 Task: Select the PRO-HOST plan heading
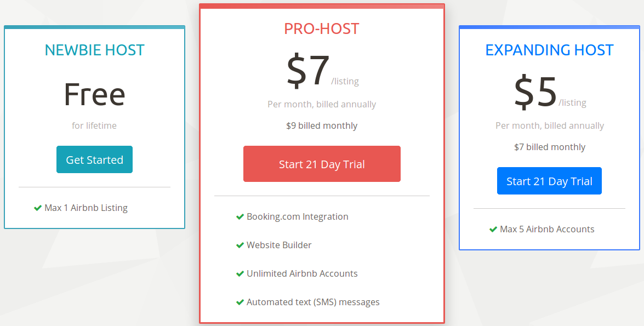point(322,28)
